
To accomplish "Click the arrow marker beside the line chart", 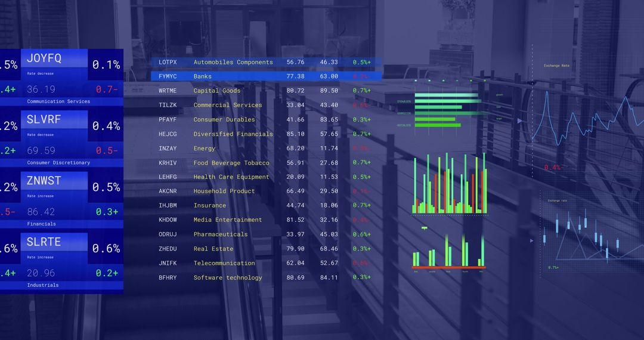I will (x=519, y=120).
